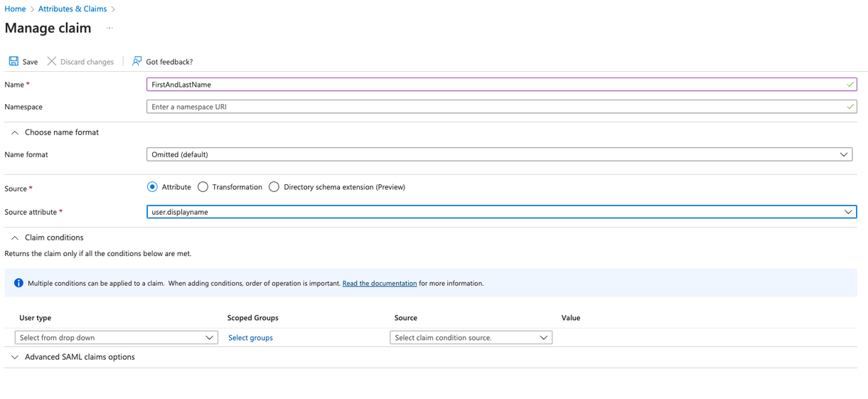Click the Save disk icon
868x399 pixels.
coord(14,61)
